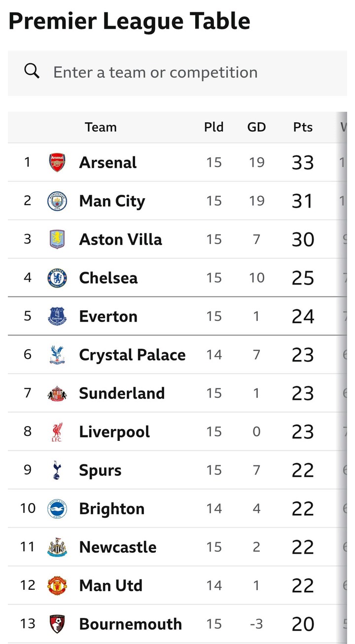This screenshot has height=644, width=355.
Task: Click the Sunderland club badge
Action: (57, 393)
